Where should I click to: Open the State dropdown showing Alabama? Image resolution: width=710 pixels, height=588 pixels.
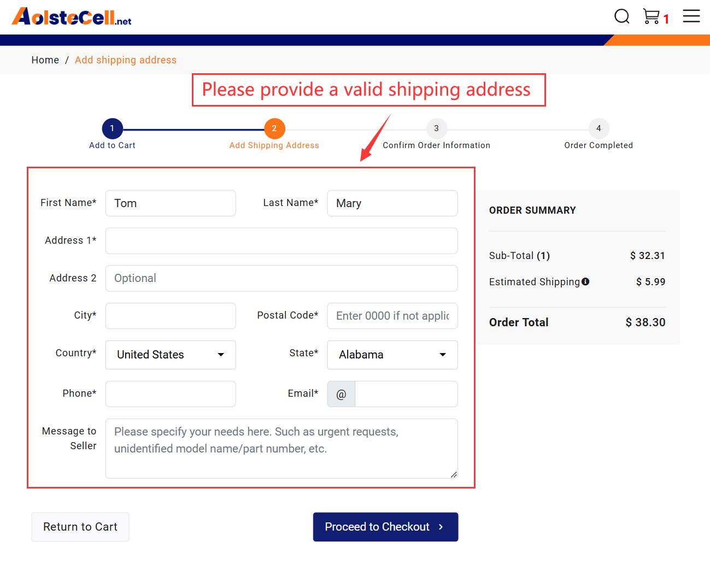point(392,355)
